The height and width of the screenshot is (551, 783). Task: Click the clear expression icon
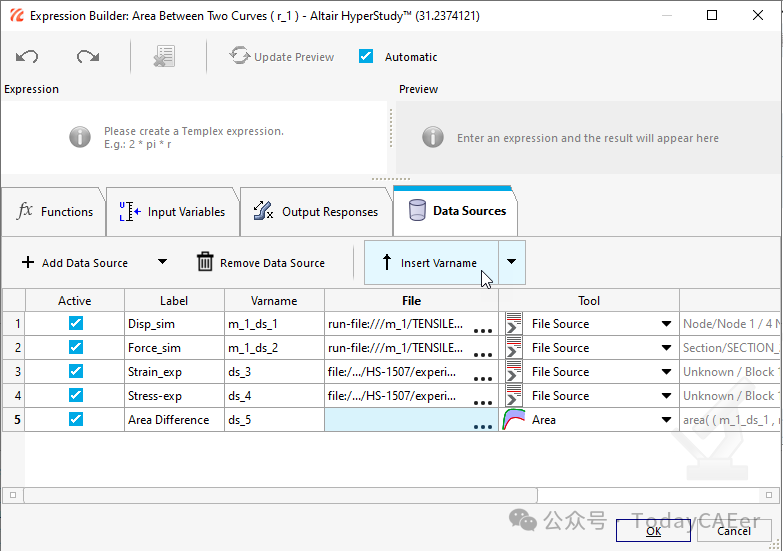(164, 56)
